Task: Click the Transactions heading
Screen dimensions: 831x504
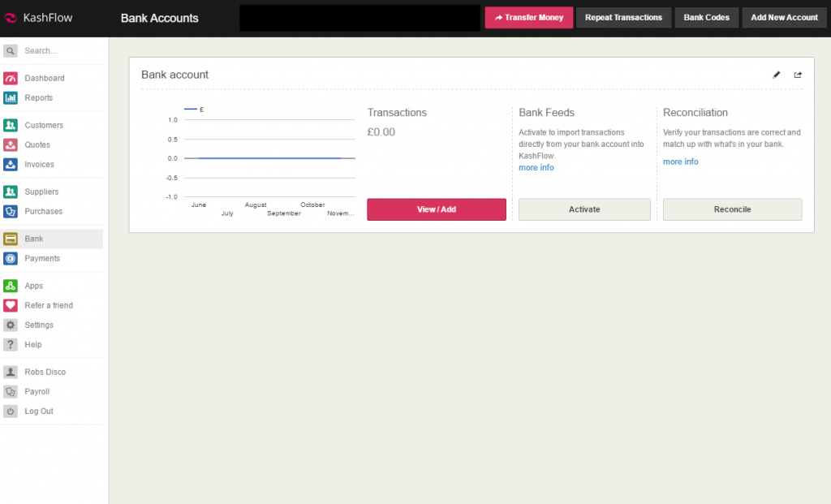Action: (x=397, y=113)
